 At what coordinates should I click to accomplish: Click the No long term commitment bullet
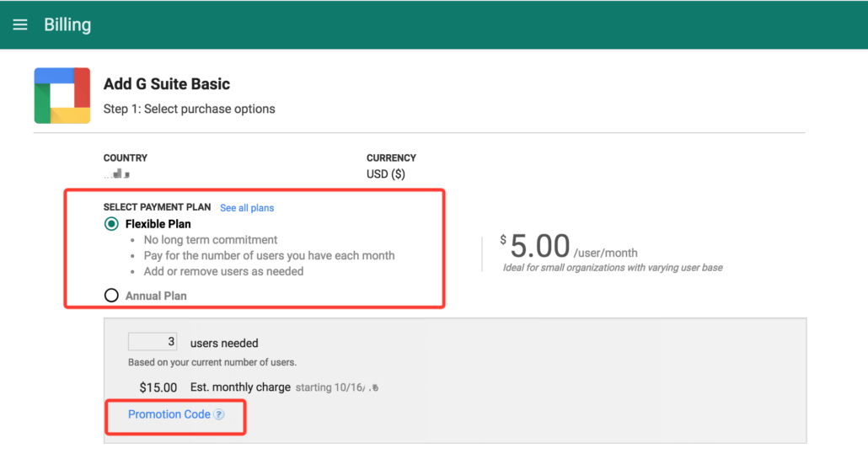[x=211, y=240]
